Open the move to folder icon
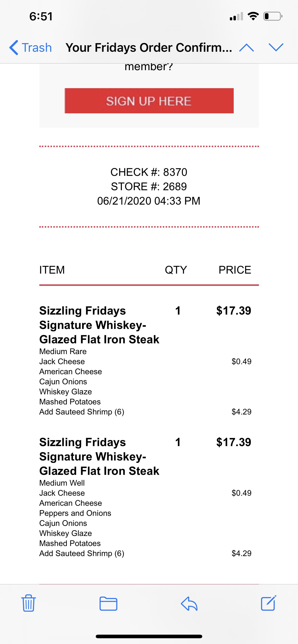Image resolution: width=298 pixels, height=644 pixels. click(108, 604)
